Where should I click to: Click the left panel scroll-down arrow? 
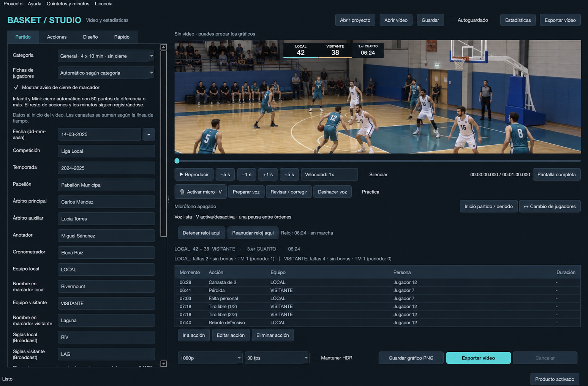pos(164,364)
